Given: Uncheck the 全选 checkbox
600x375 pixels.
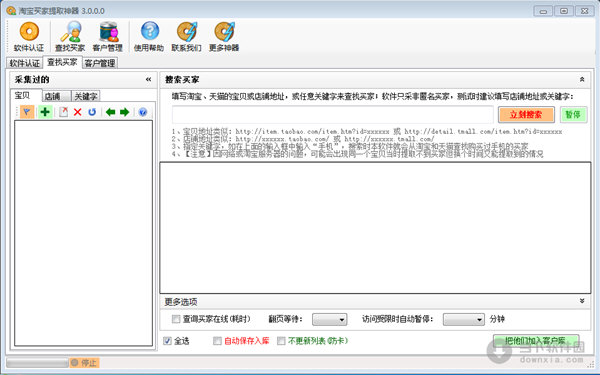Looking at the screenshot, I should tap(167, 341).
